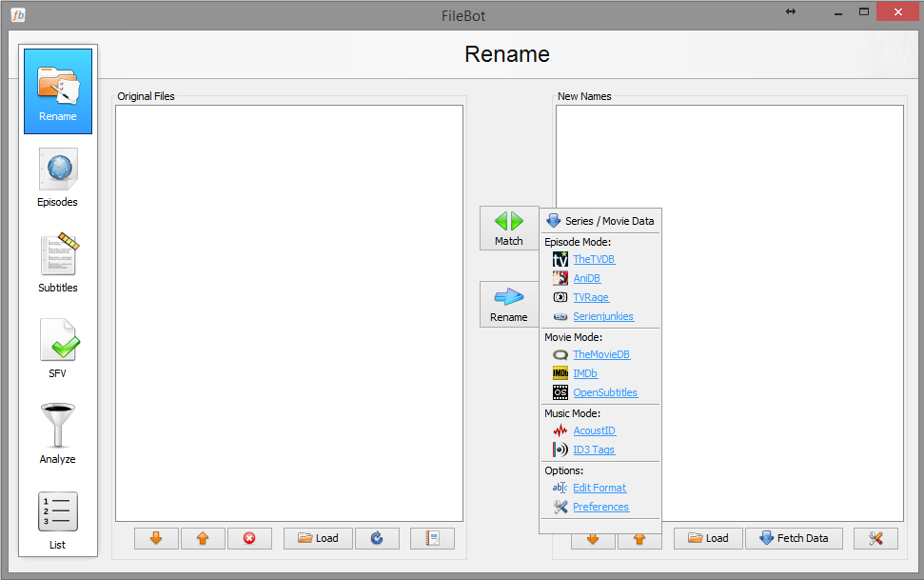Move new name down with orange arrow
The height and width of the screenshot is (580, 924).
(593, 539)
